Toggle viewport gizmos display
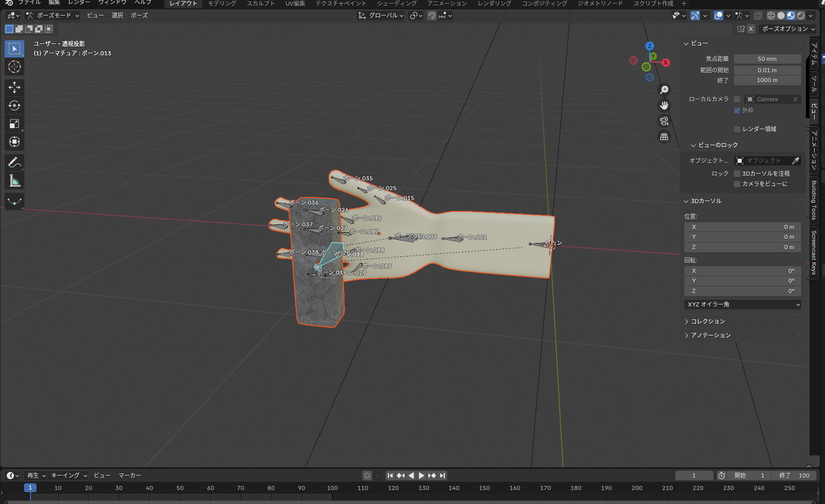Viewport: 825px width, 504px height. pos(695,16)
